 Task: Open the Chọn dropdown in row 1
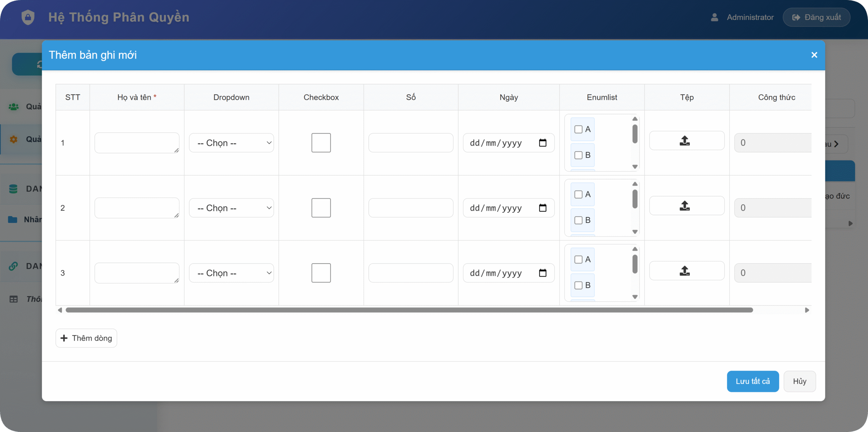pos(231,143)
